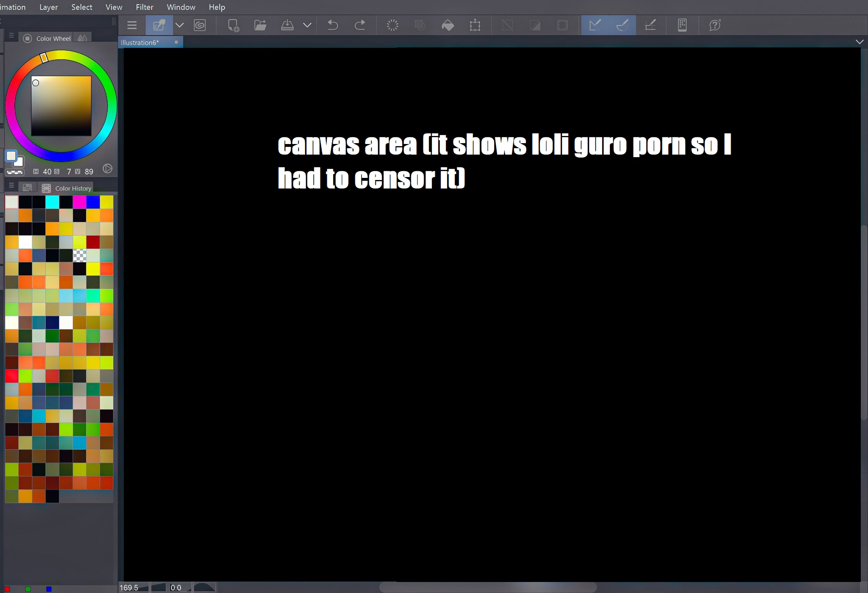
Task: Select the Fill bucket command icon
Action: point(448,25)
